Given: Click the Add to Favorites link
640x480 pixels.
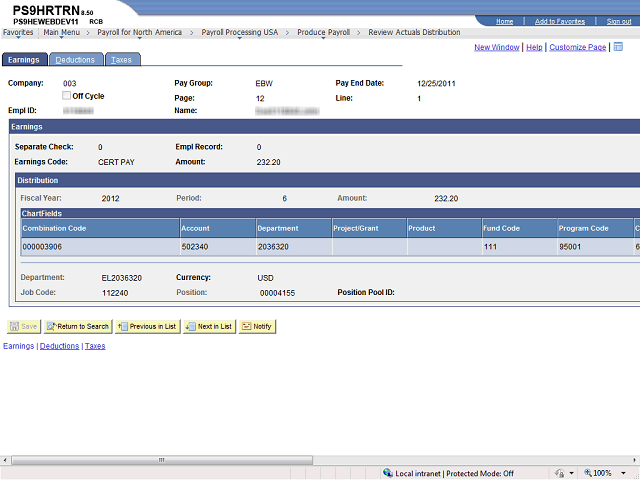Looking at the screenshot, I should point(560,22).
